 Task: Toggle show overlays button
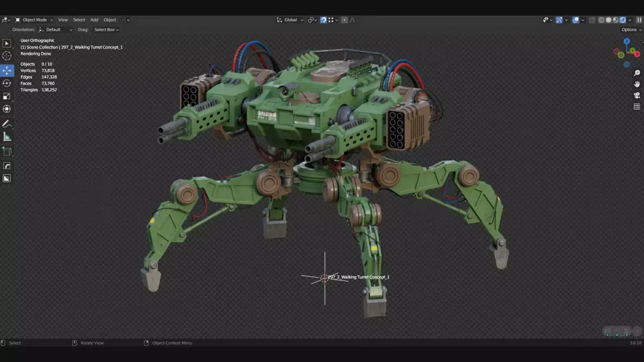coord(576,20)
